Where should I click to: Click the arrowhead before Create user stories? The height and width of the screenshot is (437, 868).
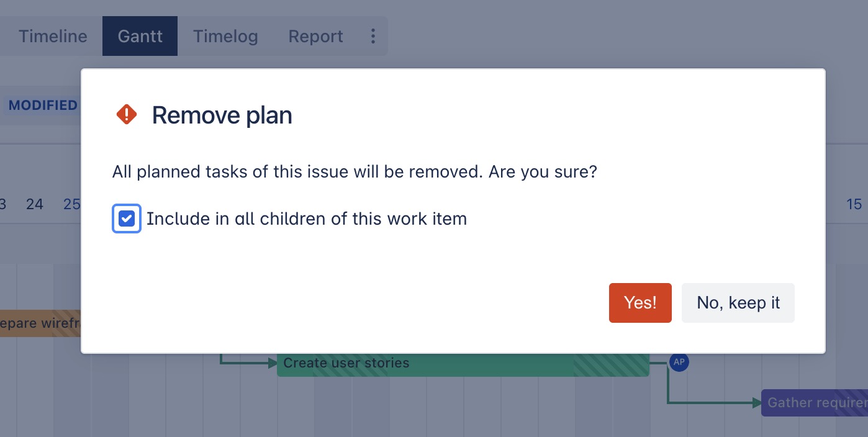click(271, 363)
